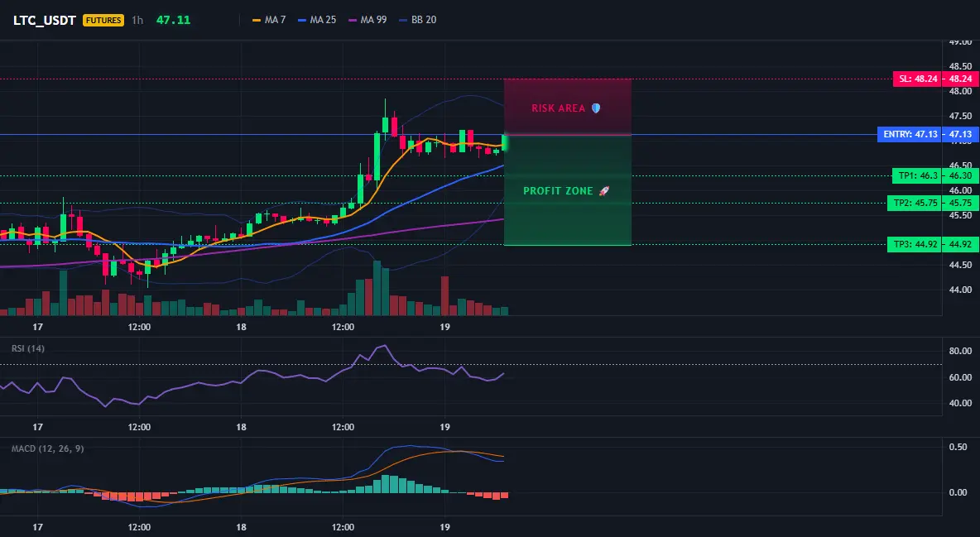Click the orange MA 7 legend color dash
Screen dimensions: 980x537
[257, 20]
